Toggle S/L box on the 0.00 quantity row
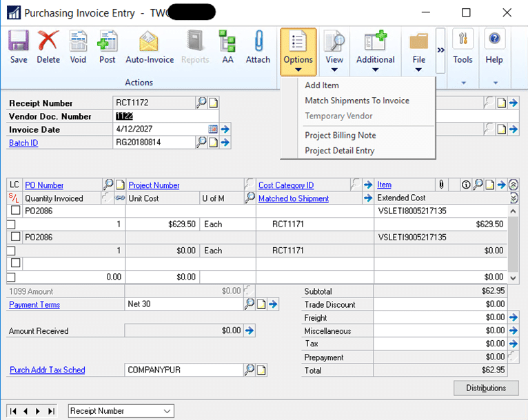Viewport: 528px width, 420px height. (11, 277)
